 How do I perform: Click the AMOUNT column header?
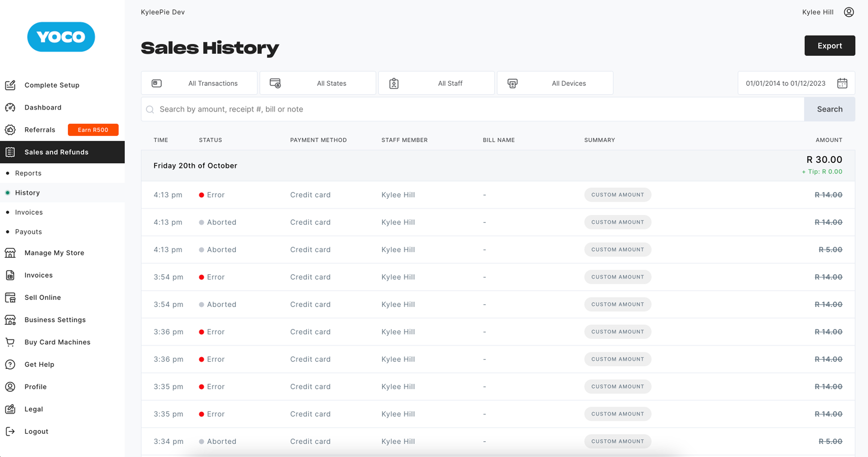(829, 140)
